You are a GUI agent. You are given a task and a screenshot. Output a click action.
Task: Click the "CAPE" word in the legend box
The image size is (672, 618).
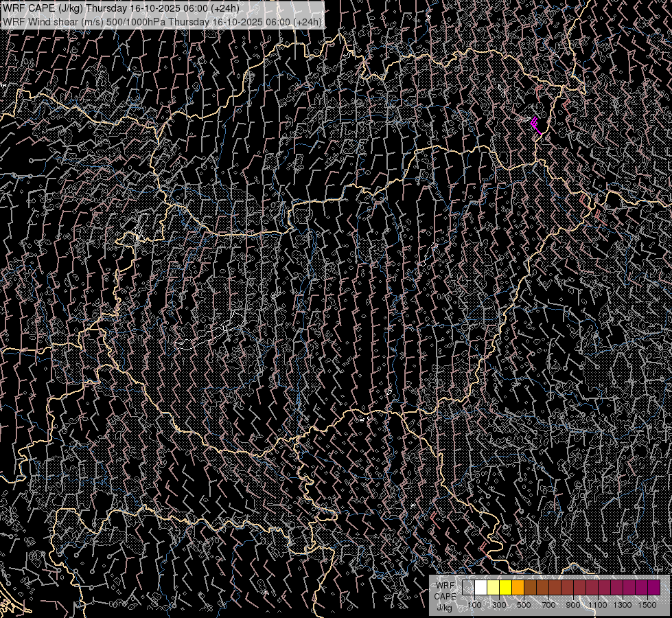[x=445, y=596]
